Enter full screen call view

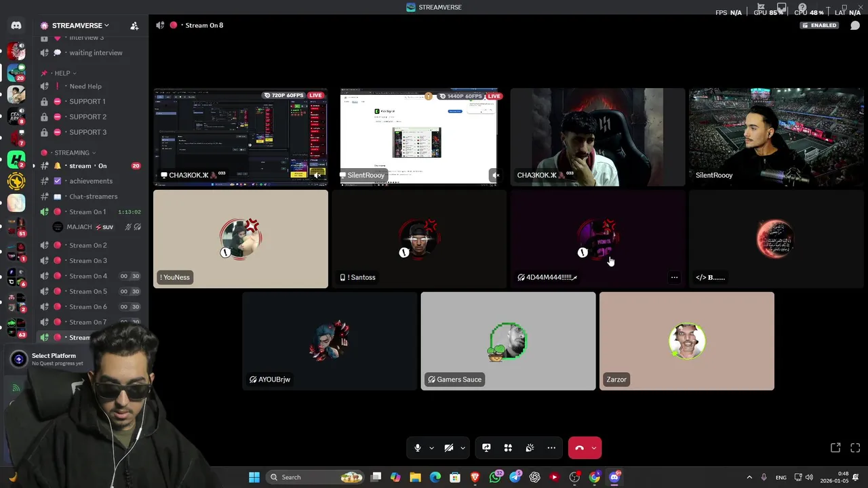[855, 448]
